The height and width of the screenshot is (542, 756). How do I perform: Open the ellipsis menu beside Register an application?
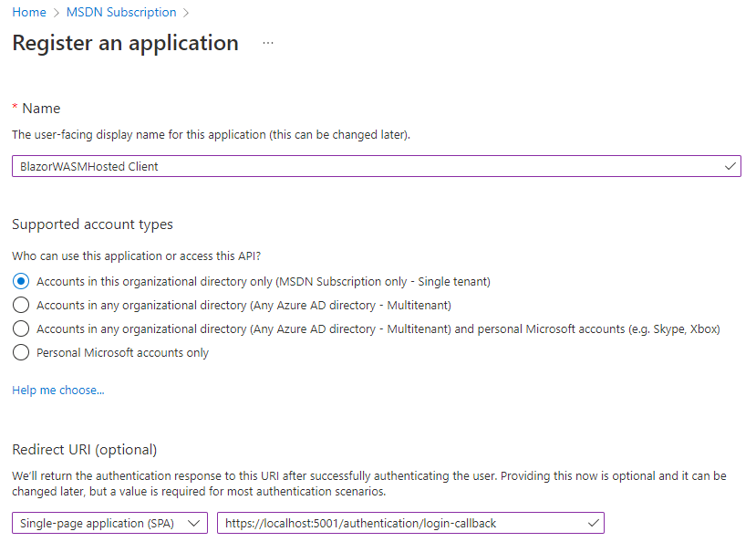(x=267, y=43)
